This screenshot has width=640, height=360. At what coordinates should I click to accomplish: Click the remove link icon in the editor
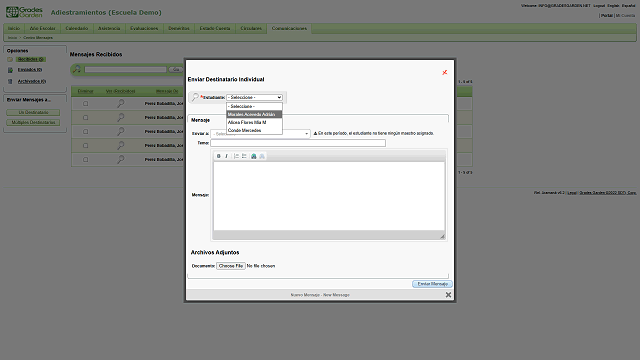tap(262, 156)
